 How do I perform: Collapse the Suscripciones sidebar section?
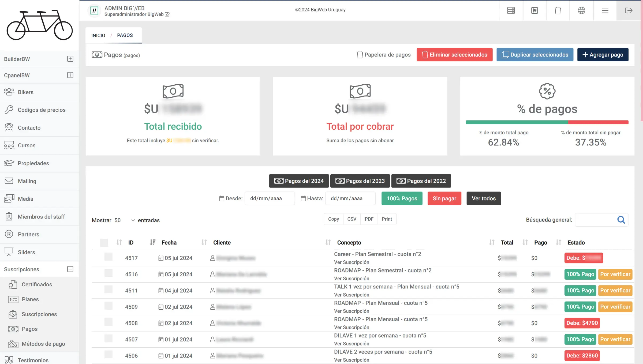70,269
